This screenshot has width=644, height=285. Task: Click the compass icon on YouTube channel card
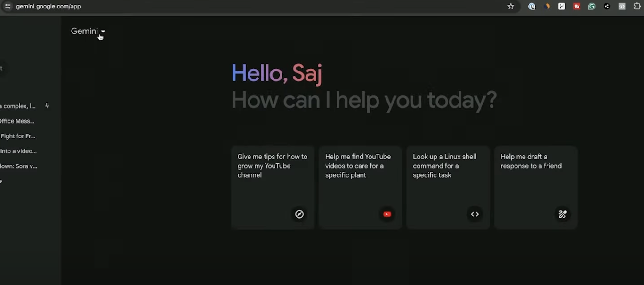[299, 214]
